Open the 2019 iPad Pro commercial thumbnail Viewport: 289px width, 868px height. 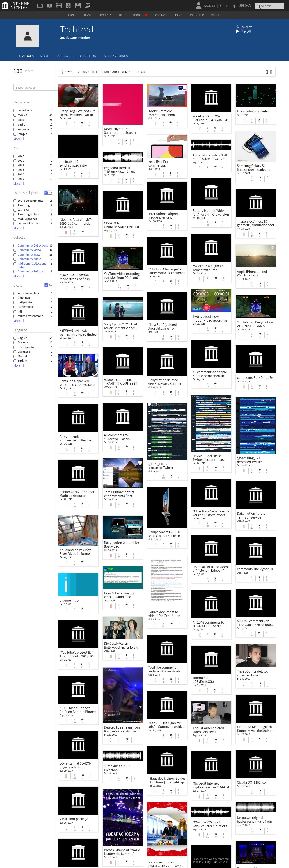coord(167,146)
